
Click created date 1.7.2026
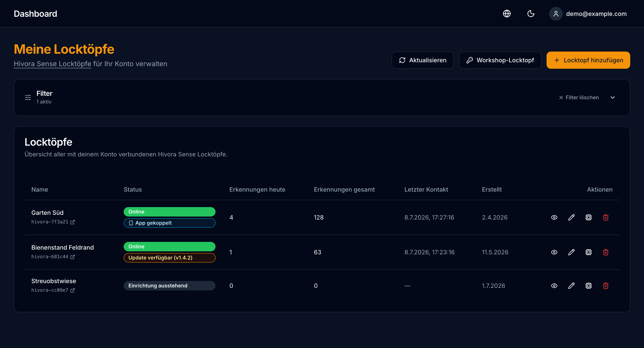[493, 286]
